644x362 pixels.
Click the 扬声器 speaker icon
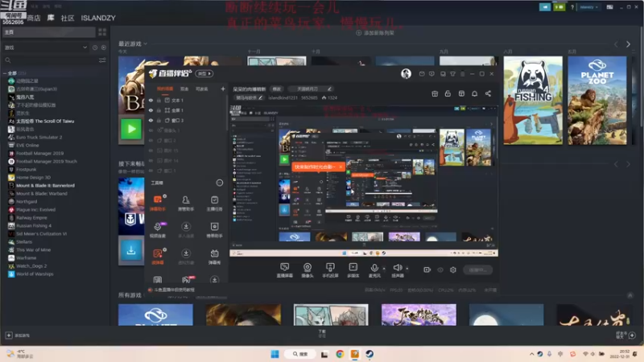tap(397, 269)
